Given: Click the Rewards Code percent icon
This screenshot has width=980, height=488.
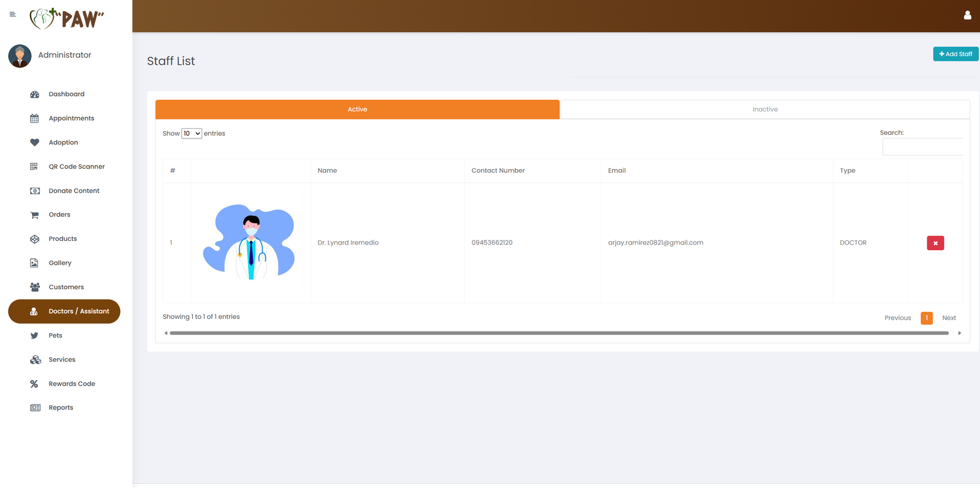Looking at the screenshot, I should (34, 384).
